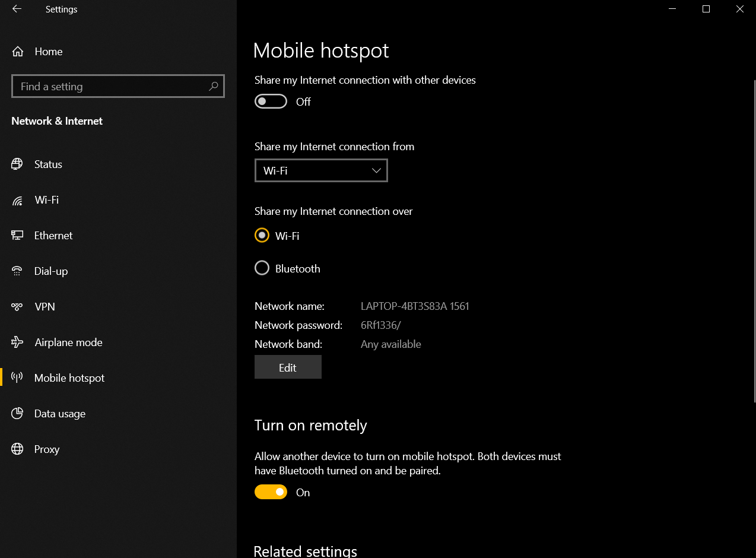Image resolution: width=756 pixels, height=558 pixels.
Task: Click the Ethernet monitor icon
Action: 17,236
